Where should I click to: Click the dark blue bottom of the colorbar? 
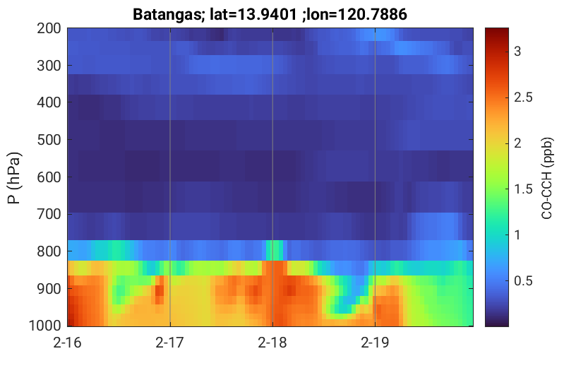(497, 319)
